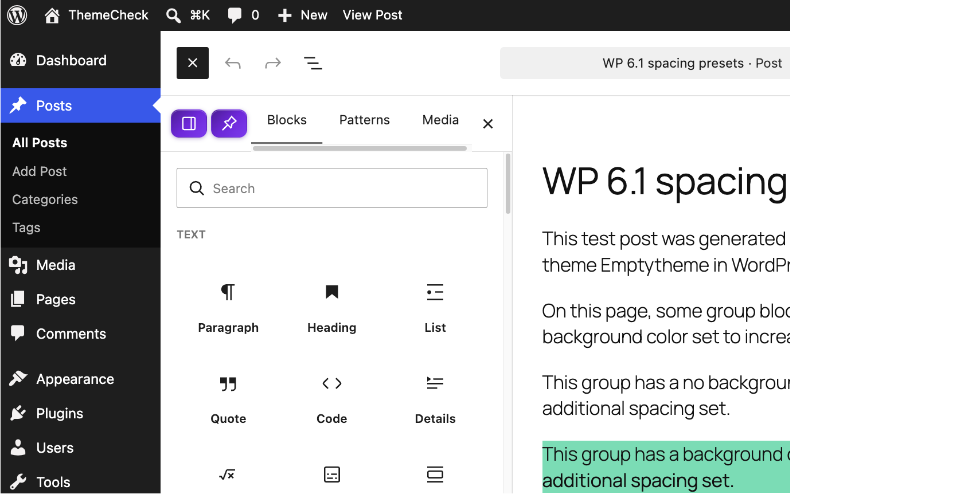Open the Users menu
This screenshot has width=980, height=502.
click(80, 448)
